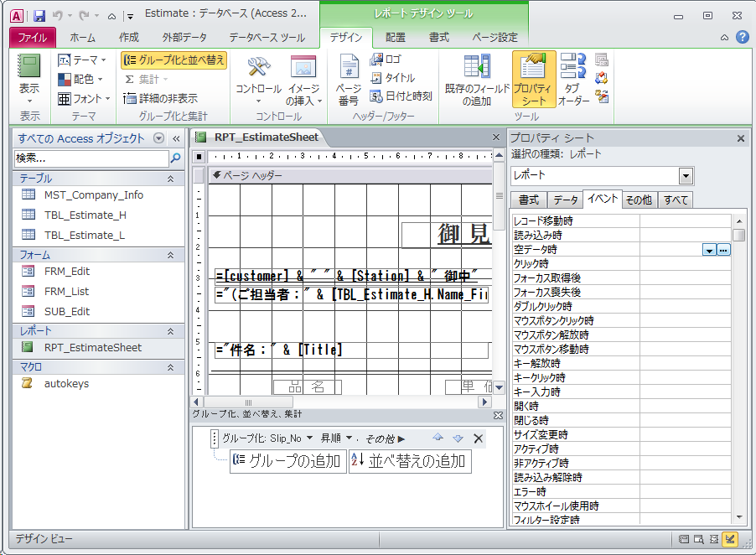Open the Slip_No grouping field dropdown
Viewport: 756px width, 555px height.
[x=309, y=438]
